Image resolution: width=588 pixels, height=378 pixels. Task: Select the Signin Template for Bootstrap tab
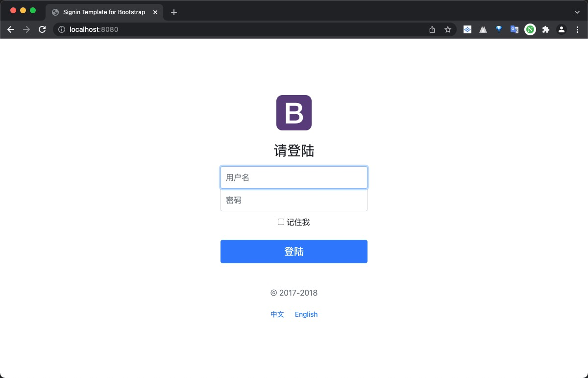click(104, 12)
